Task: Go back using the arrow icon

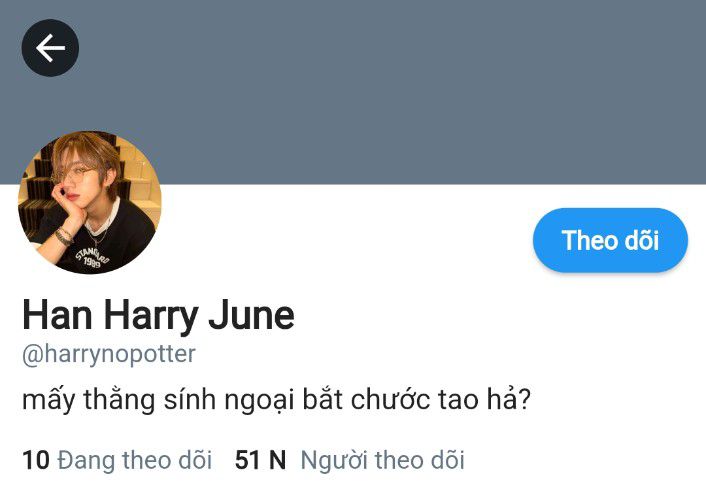Action: tap(50, 48)
